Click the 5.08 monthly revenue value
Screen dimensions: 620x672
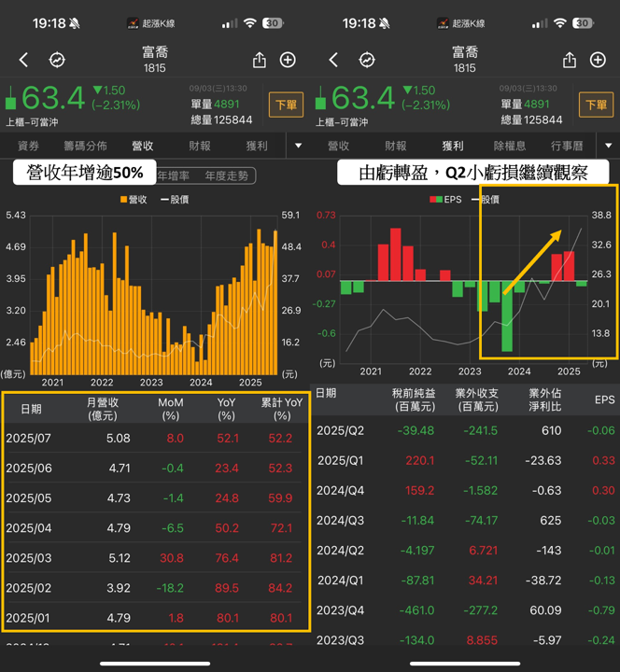click(x=119, y=438)
